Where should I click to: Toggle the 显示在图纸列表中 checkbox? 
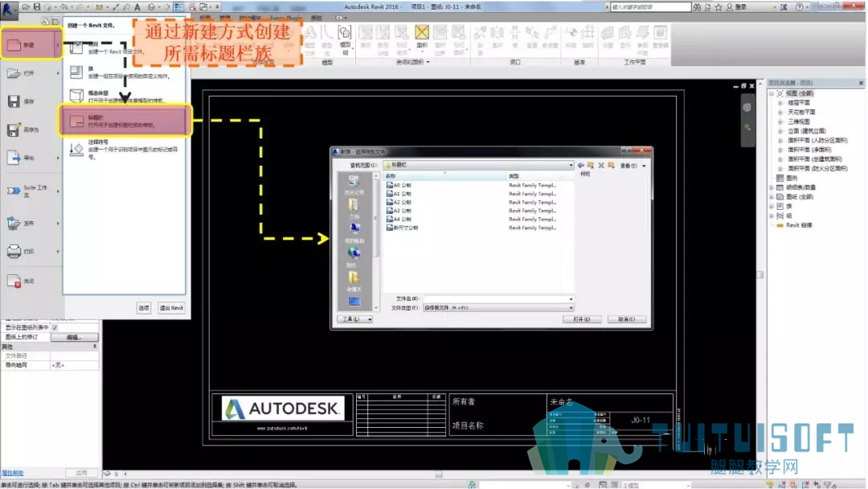[x=55, y=328]
